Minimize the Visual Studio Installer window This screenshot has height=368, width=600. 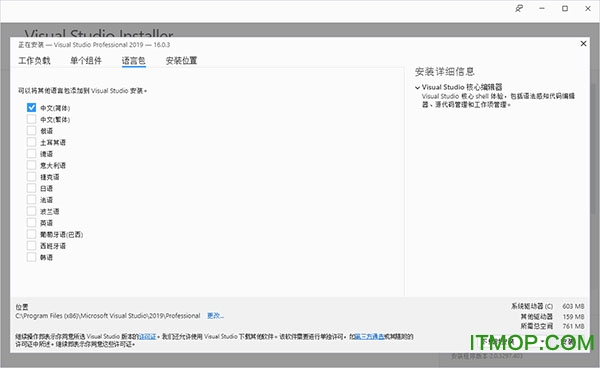(542, 8)
